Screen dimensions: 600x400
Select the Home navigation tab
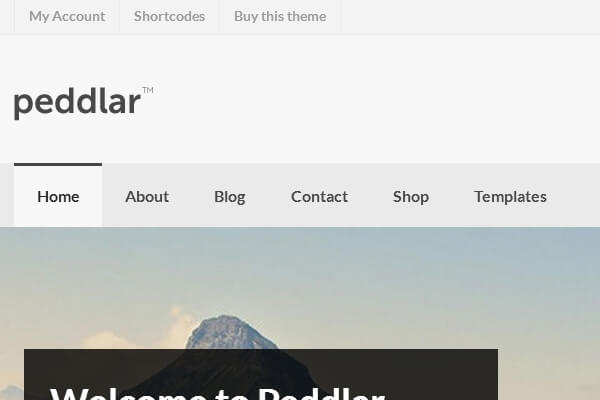[58, 196]
